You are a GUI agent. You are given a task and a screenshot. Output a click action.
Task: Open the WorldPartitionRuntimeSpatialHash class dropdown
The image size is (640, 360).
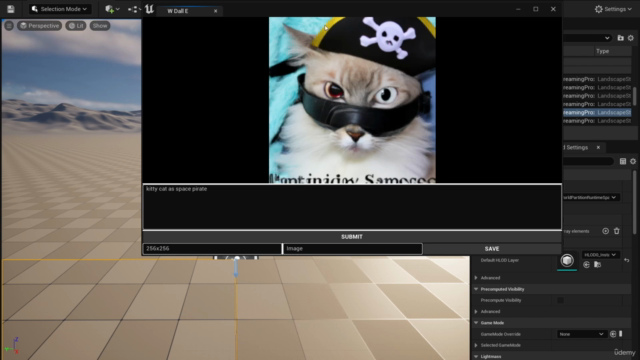coord(591,198)
